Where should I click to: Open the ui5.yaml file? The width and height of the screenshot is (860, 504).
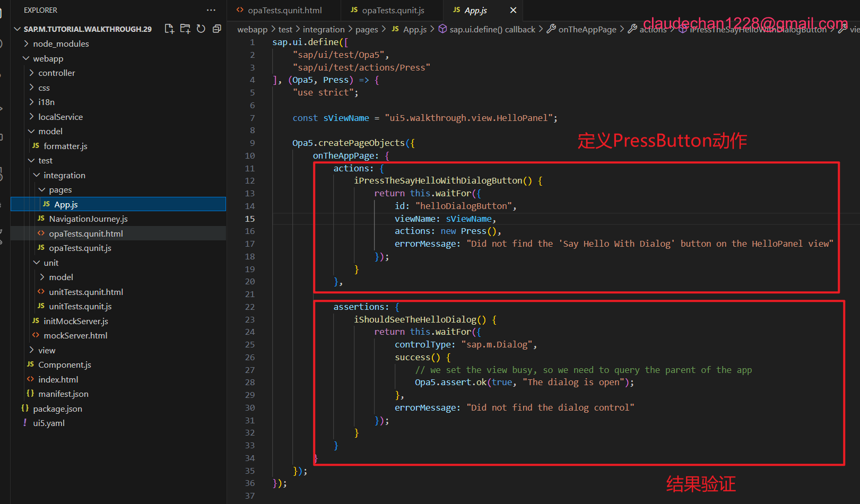coord(49,423)
